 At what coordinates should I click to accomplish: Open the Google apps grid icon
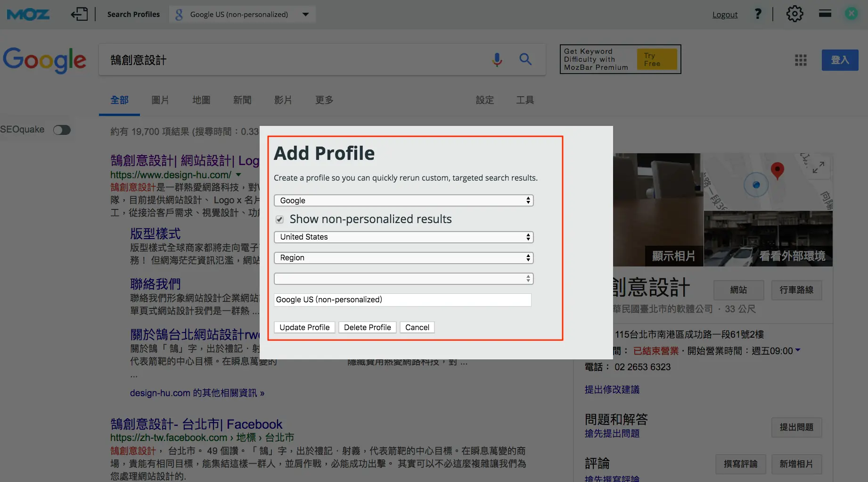coord(801,60)
